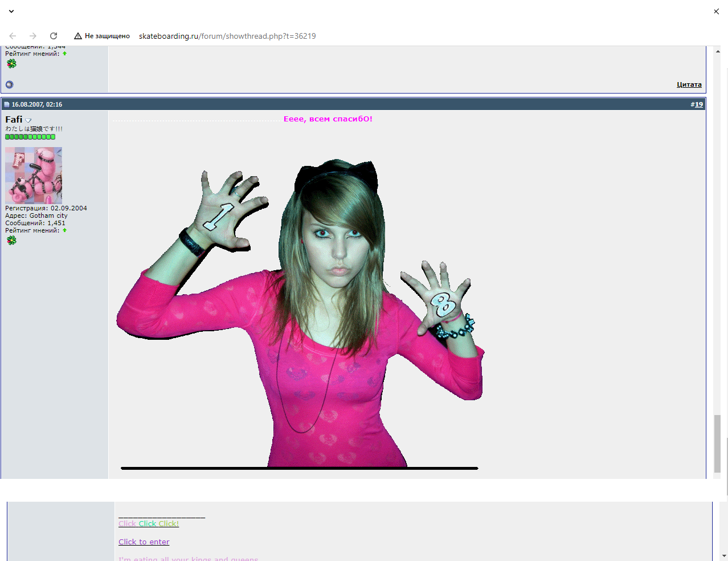Focus the skateboarding.ru address bar URL

(227, 36)
